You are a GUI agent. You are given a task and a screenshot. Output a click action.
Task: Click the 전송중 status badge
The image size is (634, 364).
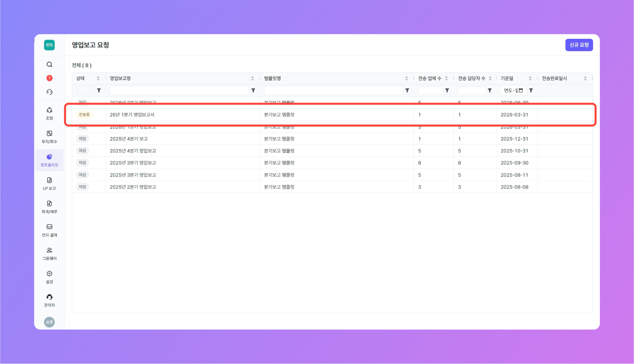[x=84, y=115]
